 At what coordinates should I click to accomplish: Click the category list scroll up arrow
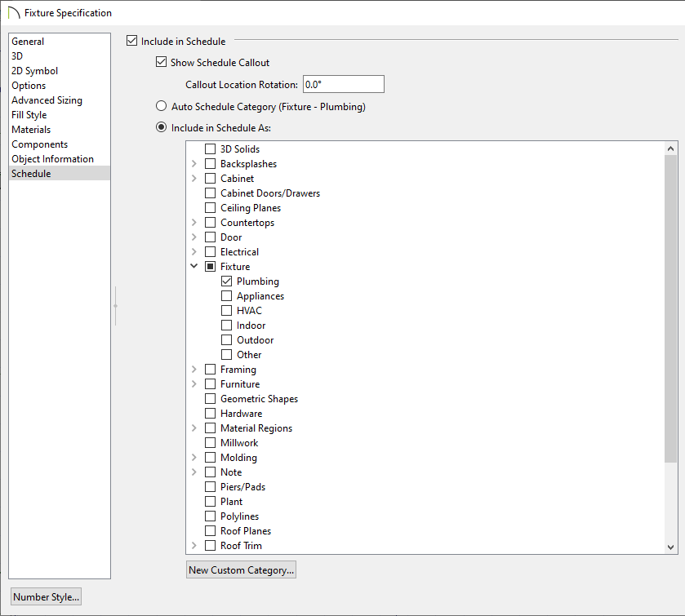[x=670, y=148]
